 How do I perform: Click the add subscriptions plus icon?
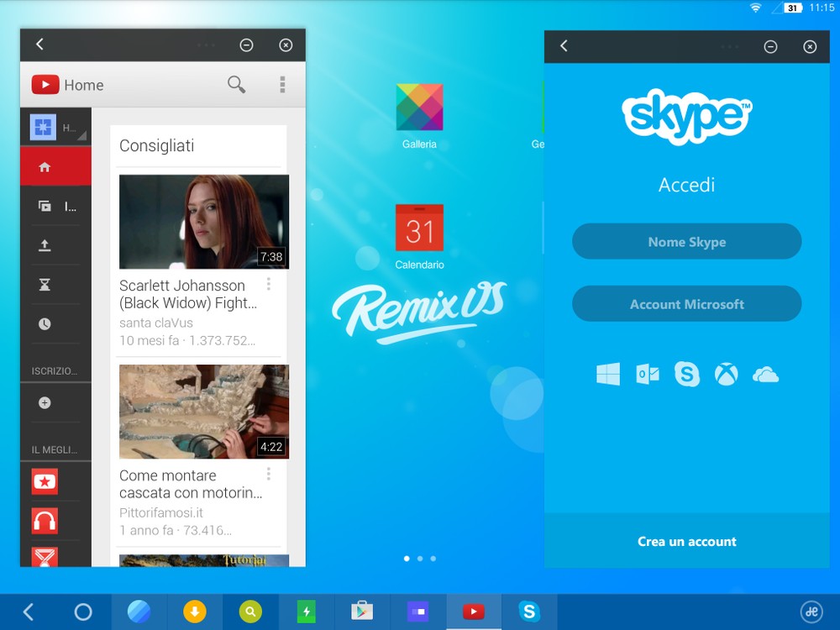pos(45,403)
